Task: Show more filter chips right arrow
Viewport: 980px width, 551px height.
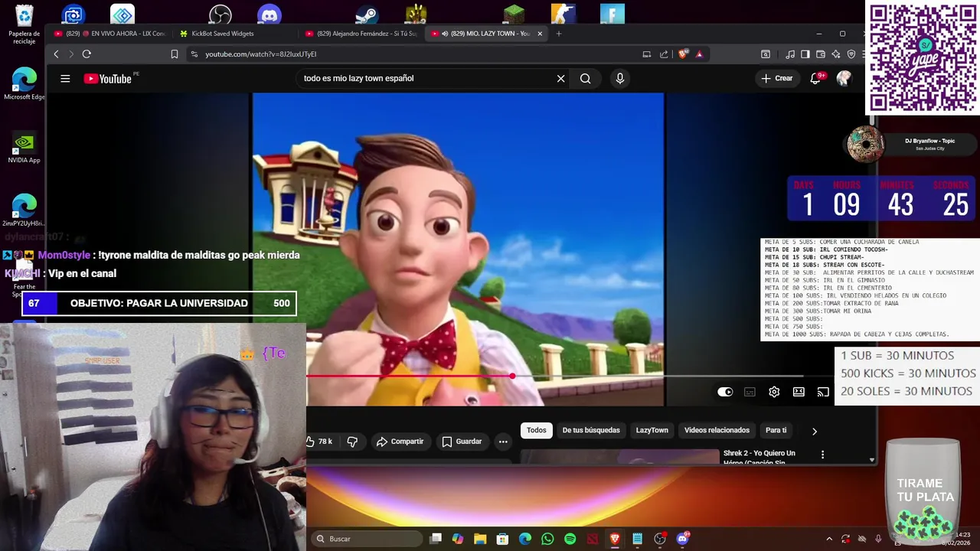Action: pos(814,431)
